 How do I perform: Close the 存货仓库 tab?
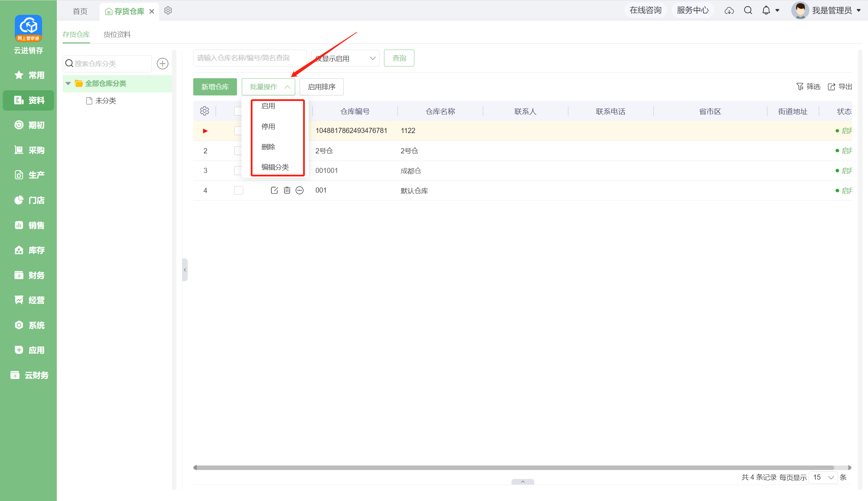pyautogui.click(x=152, y=11)
